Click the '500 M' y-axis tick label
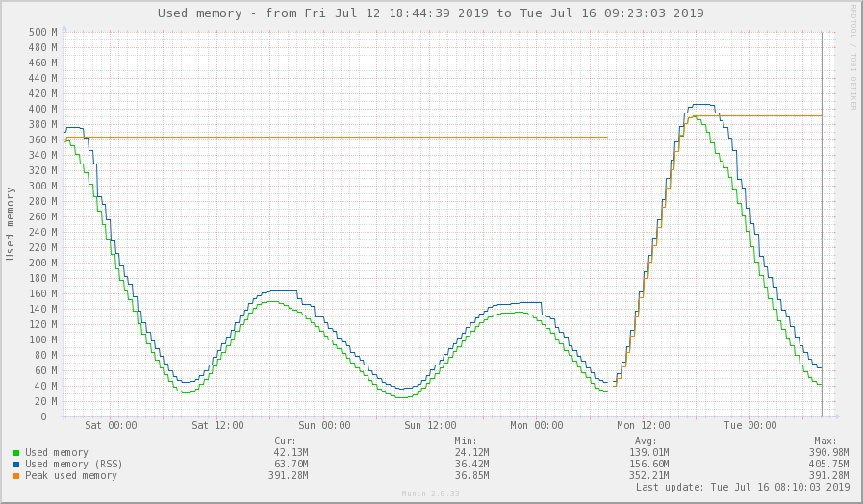This screenshot has height=504, width=863. coord(43,32)
